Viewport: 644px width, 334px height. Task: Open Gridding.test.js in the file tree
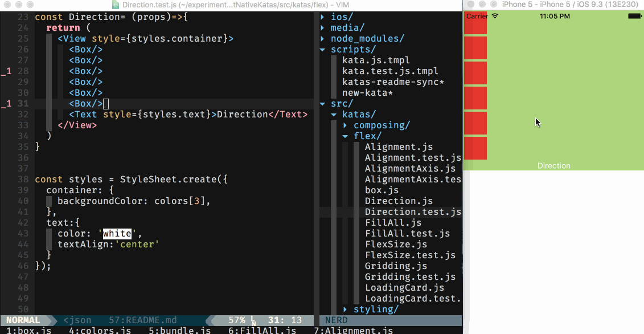coord(410,277)
